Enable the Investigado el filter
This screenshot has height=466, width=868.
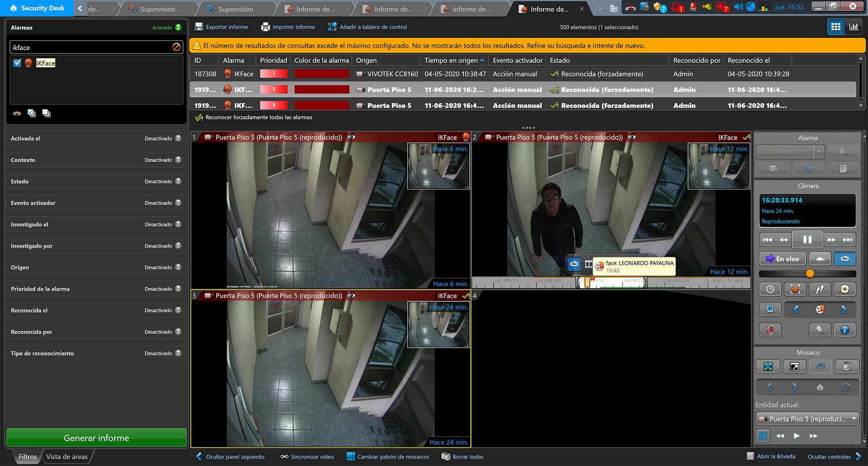tap(178, 224)
